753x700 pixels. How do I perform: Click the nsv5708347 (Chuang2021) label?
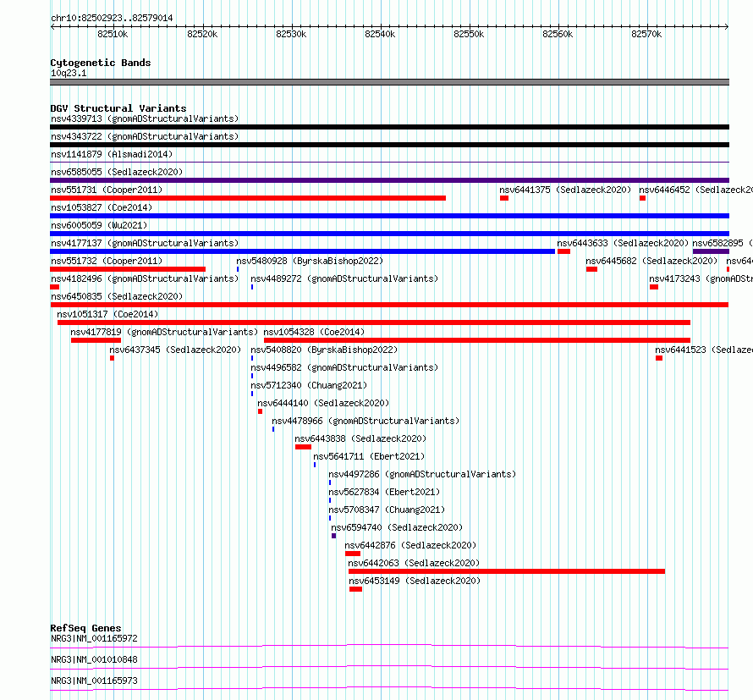387,510
